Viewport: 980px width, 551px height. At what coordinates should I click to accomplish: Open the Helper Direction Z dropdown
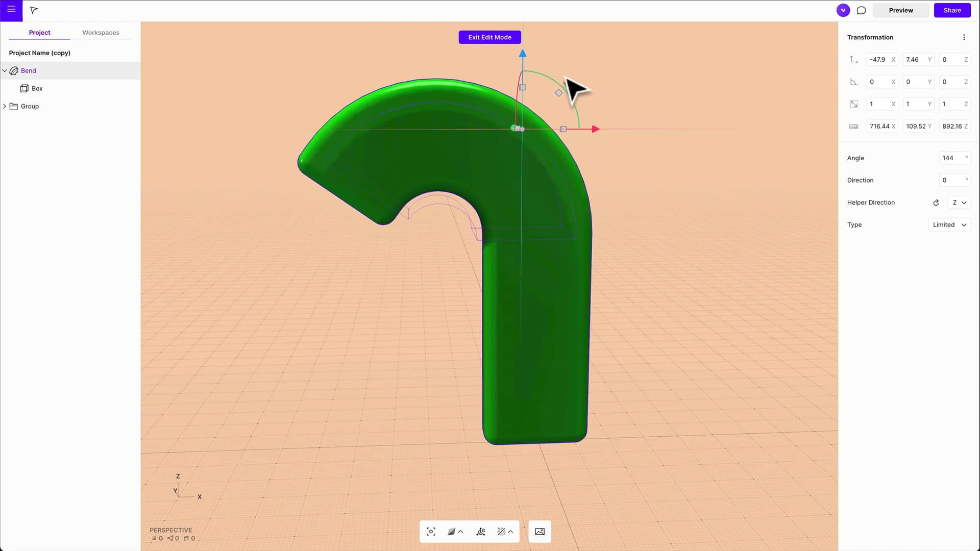(959, 203)
